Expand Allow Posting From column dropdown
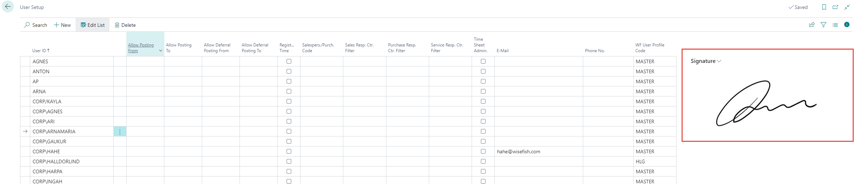 click(x=160, y=51)
